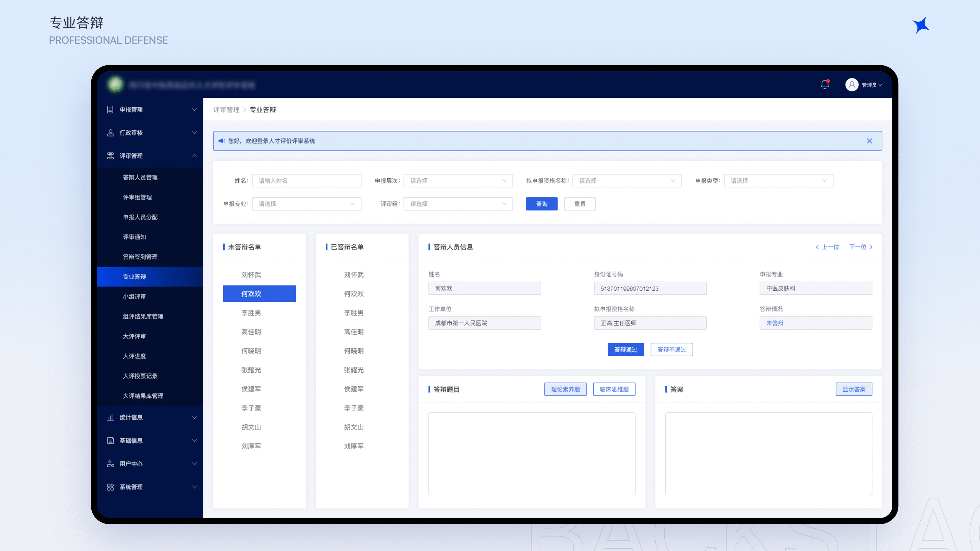Close the welcome notice banner

point(869,141)
